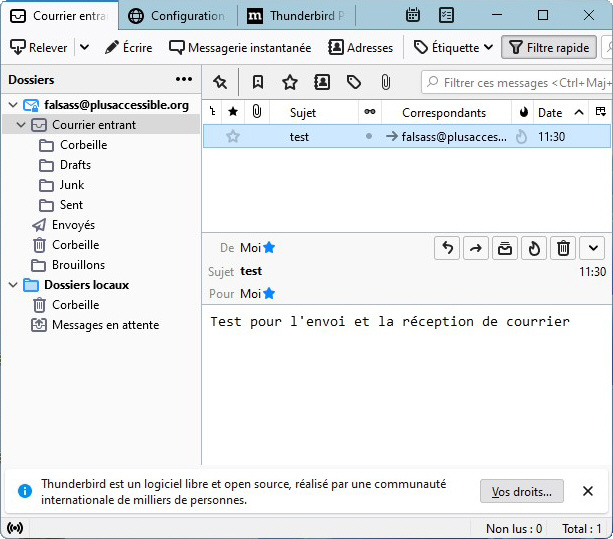
Task: Toggle the Filtre rapide button
Action: pos(548,47)
